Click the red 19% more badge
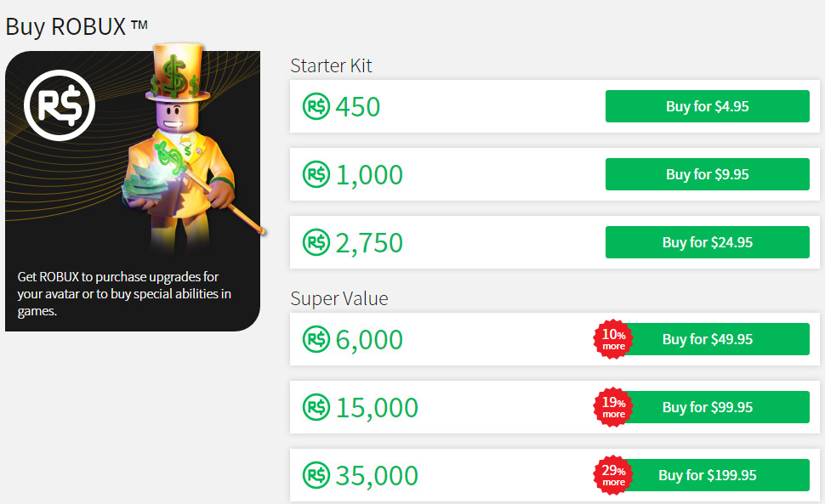 coord(613,407)
